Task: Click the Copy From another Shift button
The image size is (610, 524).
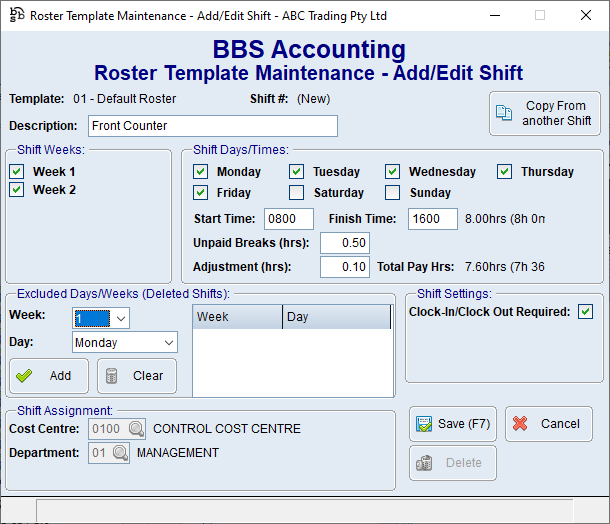Action: click(x=544, y=114)
